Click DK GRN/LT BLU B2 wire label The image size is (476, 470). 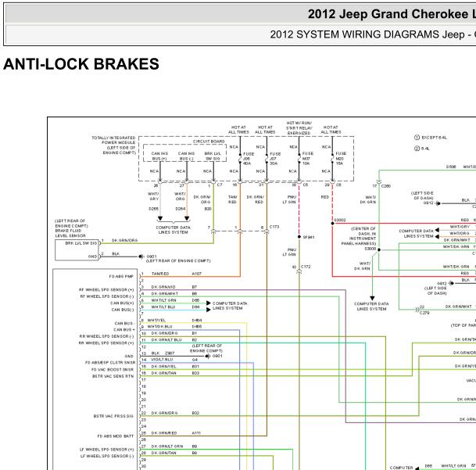[x=174, y=340]
